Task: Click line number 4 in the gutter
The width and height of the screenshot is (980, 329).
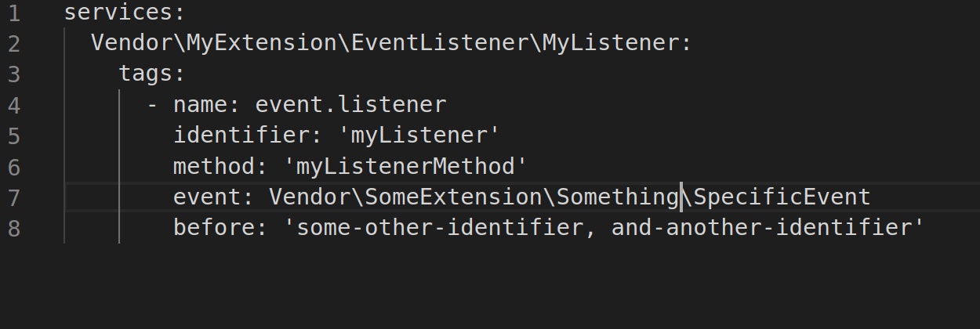Action: pos(13,105)
